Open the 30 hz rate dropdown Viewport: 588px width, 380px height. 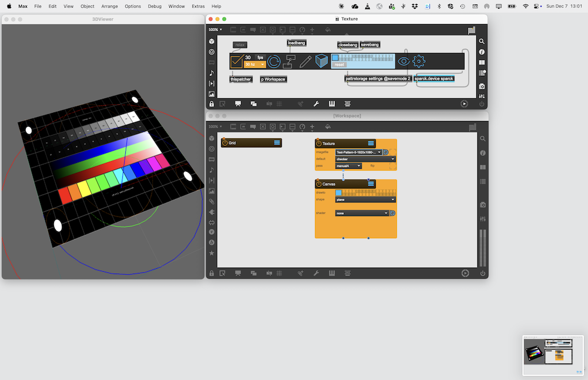tap(255, 64)
